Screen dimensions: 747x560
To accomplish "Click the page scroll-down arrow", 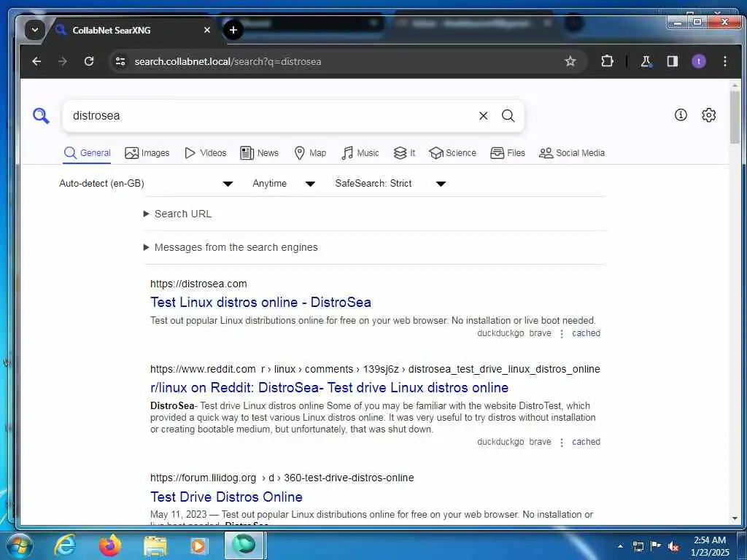I will (735, 518).
